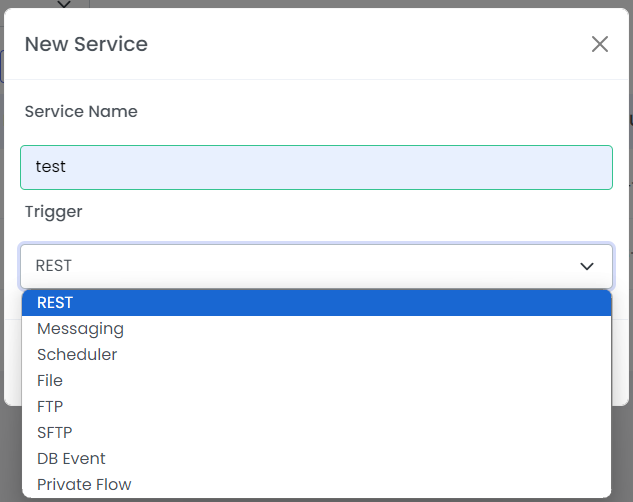Screen dimensions: 633x502
Task: Click the Service Name label
Action: pyautogui.click(x=81, y=111)
